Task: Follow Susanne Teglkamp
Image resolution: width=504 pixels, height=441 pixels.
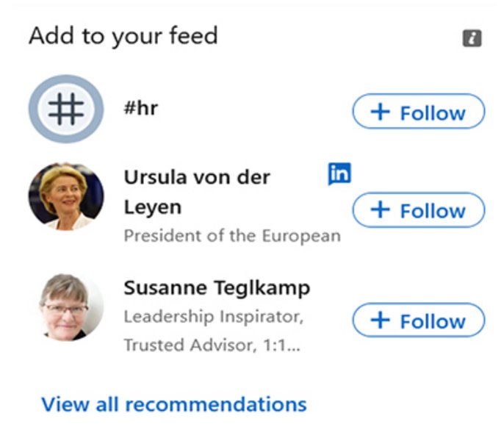Action: [x=419, y=320]
